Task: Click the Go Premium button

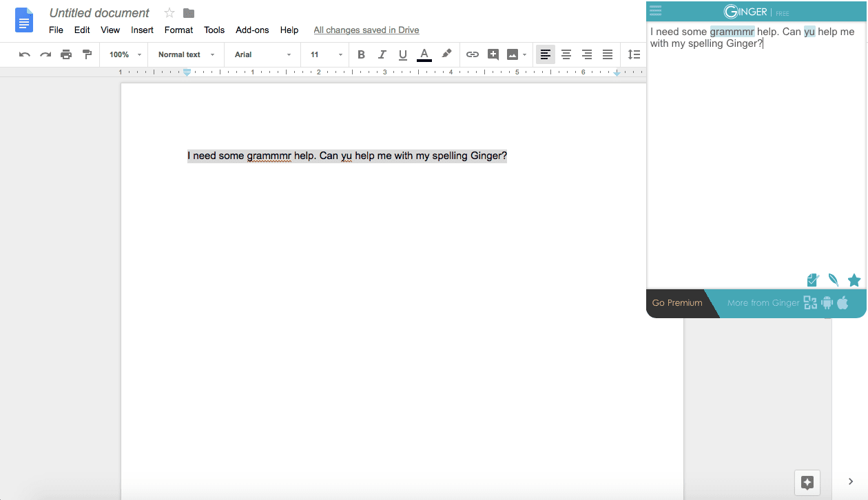Action: point(677,303)
